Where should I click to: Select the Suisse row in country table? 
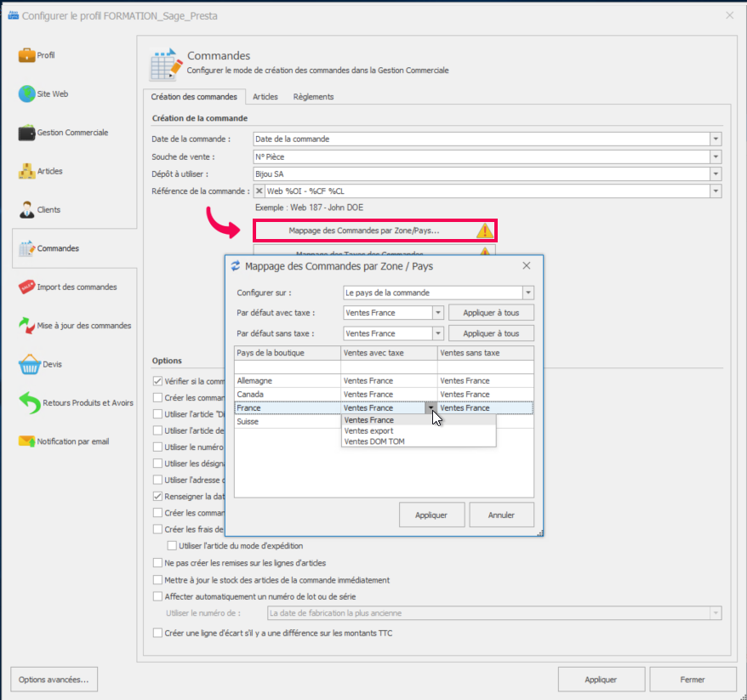pos(288,422)
